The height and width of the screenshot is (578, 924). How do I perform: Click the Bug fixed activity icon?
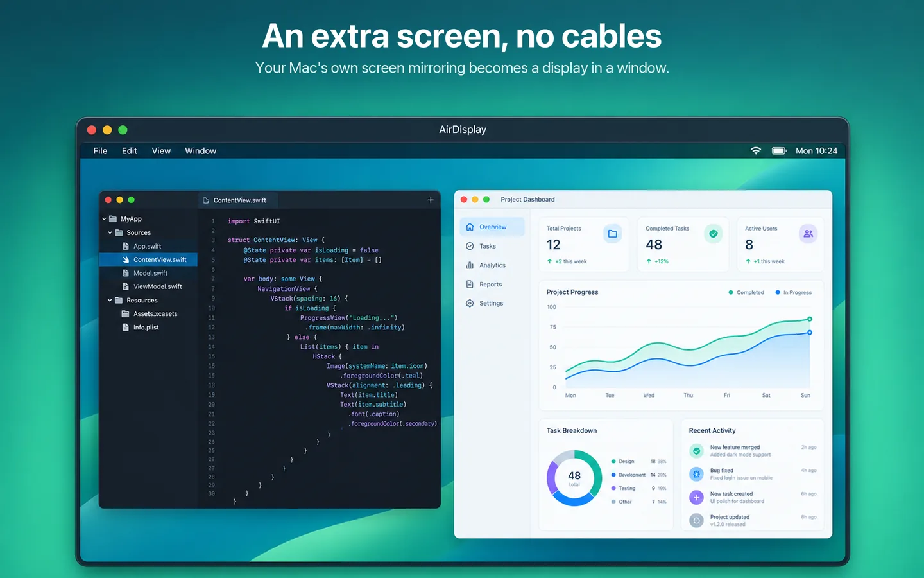(696, 474)
